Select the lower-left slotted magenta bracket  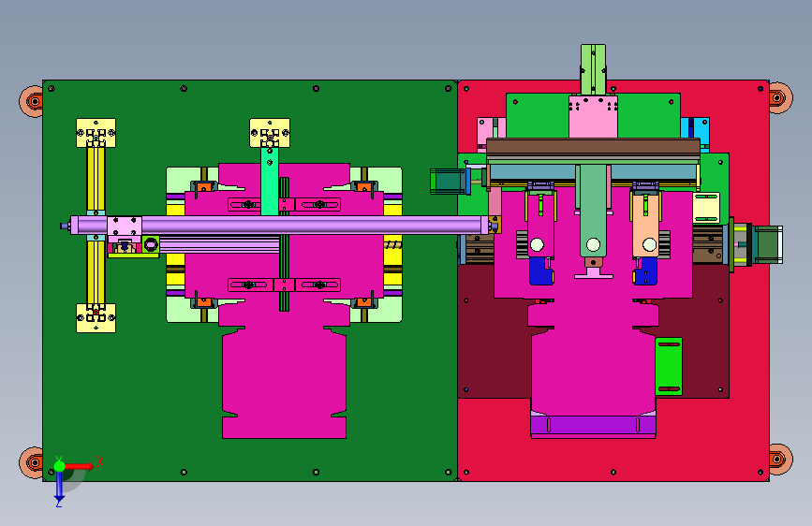(251, 285)
